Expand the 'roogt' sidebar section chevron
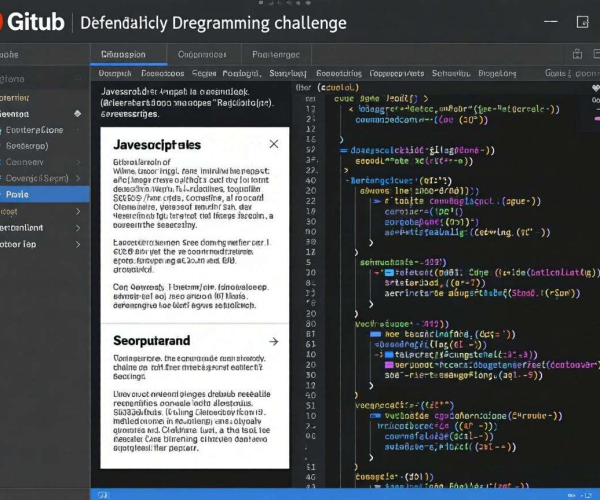The image size is (600, 500). pyautogui.click(x=78, y=211)
